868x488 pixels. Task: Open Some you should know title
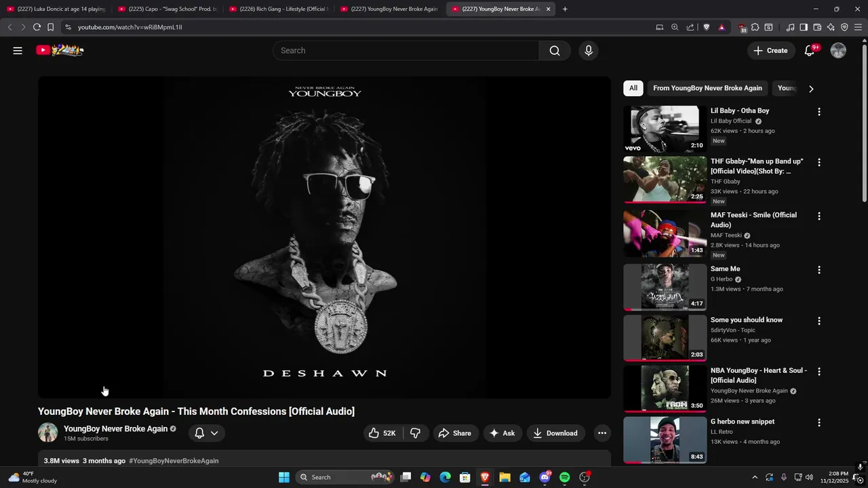tap(746, 320)
